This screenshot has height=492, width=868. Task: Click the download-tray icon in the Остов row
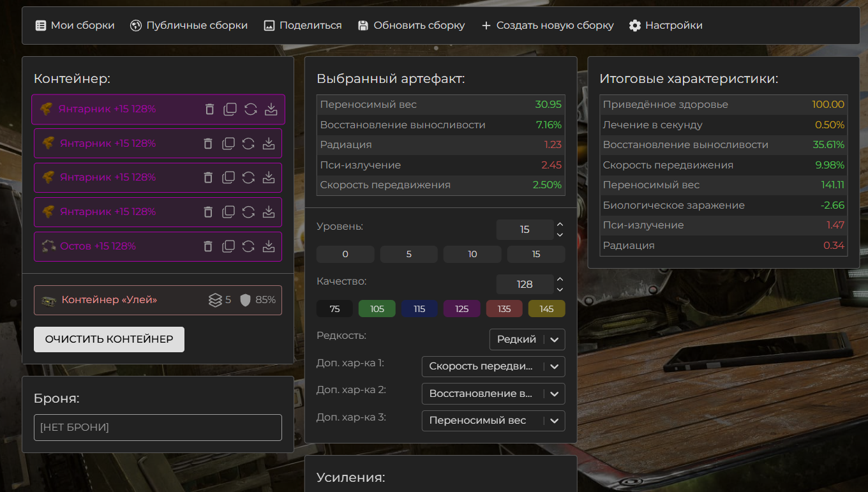[x=269, y=246]
